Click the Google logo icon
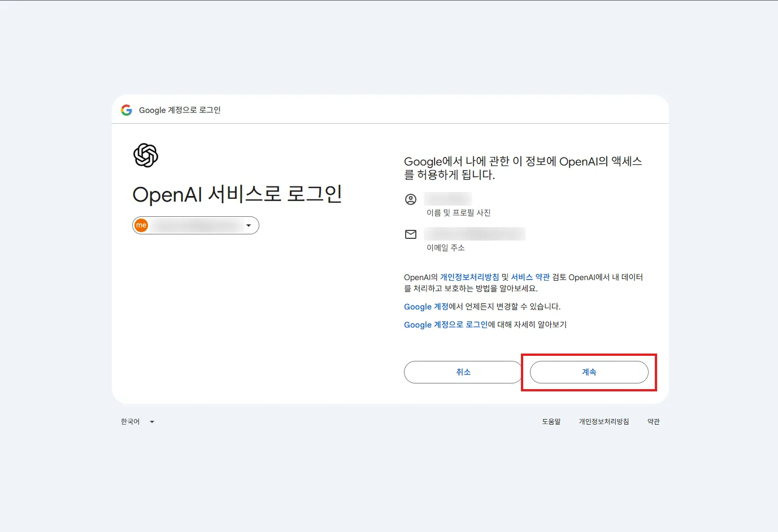The height and width of the screenshot is (532, 778). tap(127, 110)
